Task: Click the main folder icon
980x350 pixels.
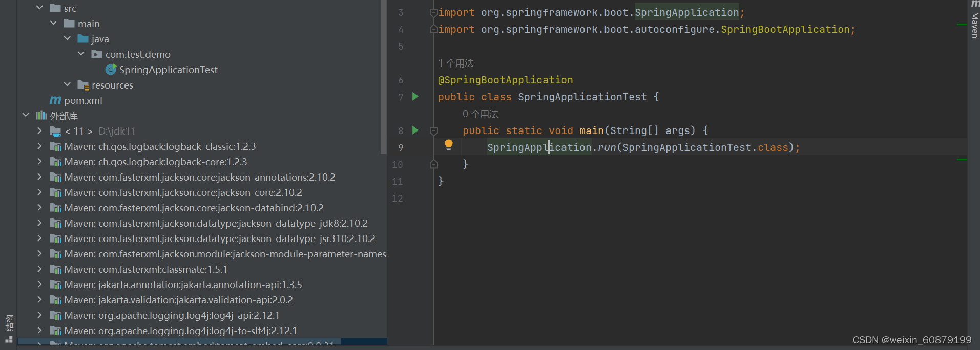Action: point(69,24)
